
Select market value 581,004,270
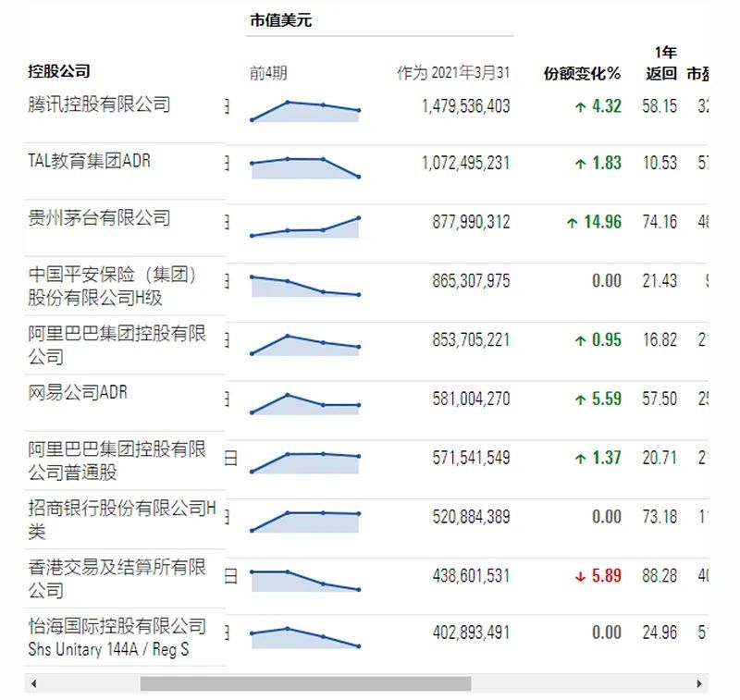tap(471, 399)
